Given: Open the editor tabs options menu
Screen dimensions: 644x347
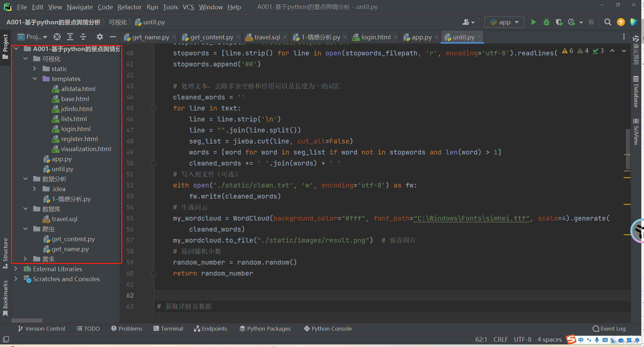Looking at the screenshot, I should 624,37.
